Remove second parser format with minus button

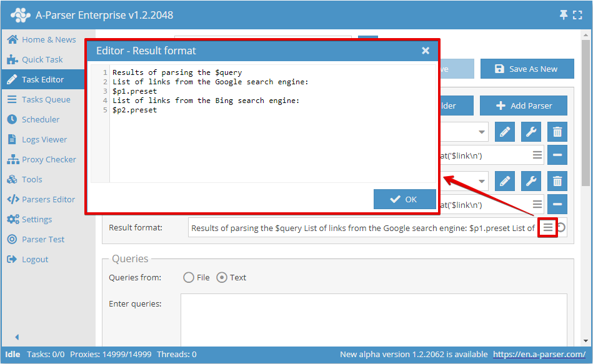click(x=557, y=204)
